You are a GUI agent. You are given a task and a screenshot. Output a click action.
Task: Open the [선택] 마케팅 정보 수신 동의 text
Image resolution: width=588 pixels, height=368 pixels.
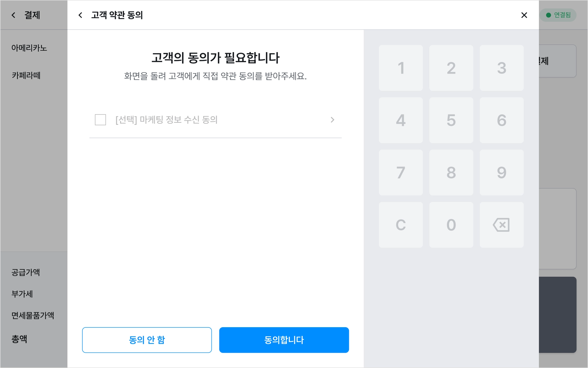(x=167, y=120)
